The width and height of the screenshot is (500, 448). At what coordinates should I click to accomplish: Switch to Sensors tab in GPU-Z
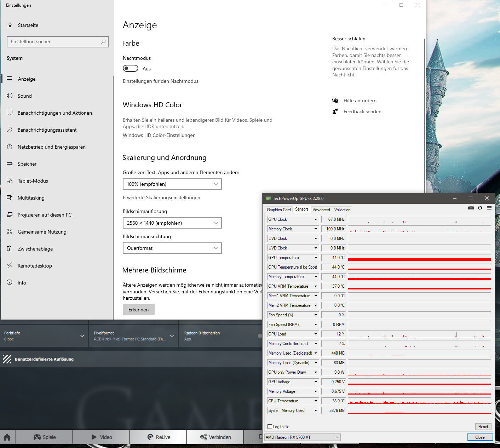(302, 209)
